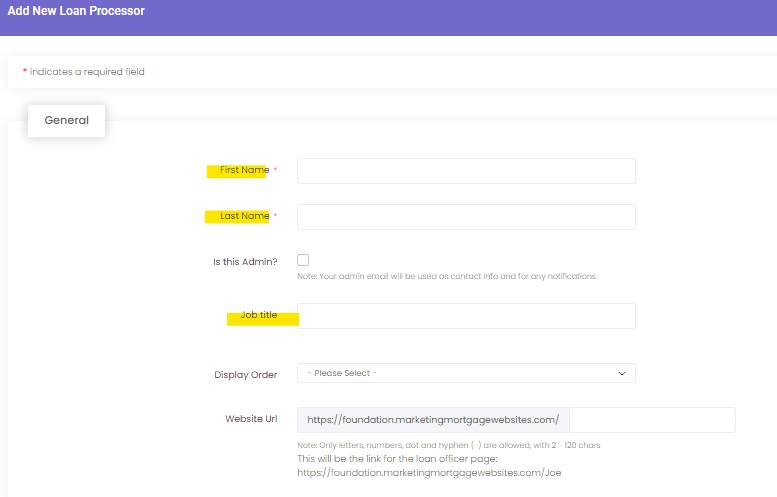This screenshot has height=497, width=777.
Task: Open the Display Order Please Select dropdown
Action: 466,373
